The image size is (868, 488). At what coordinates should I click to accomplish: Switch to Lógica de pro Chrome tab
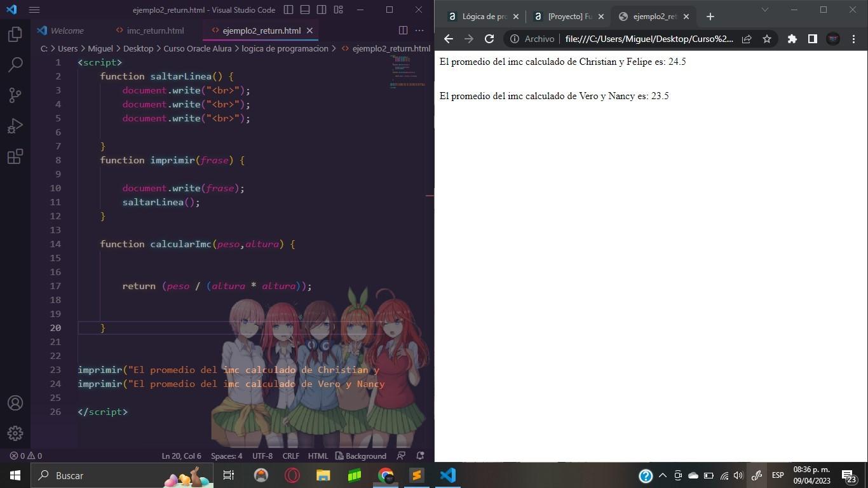point(483,17)
